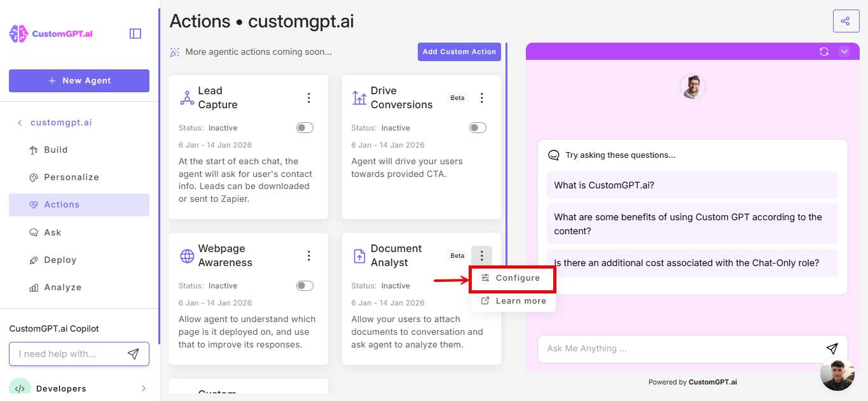This screenshot has height=401, width=868.
Task: Click 'More agentic actions coming soon...' text
Action: (259, 52)
